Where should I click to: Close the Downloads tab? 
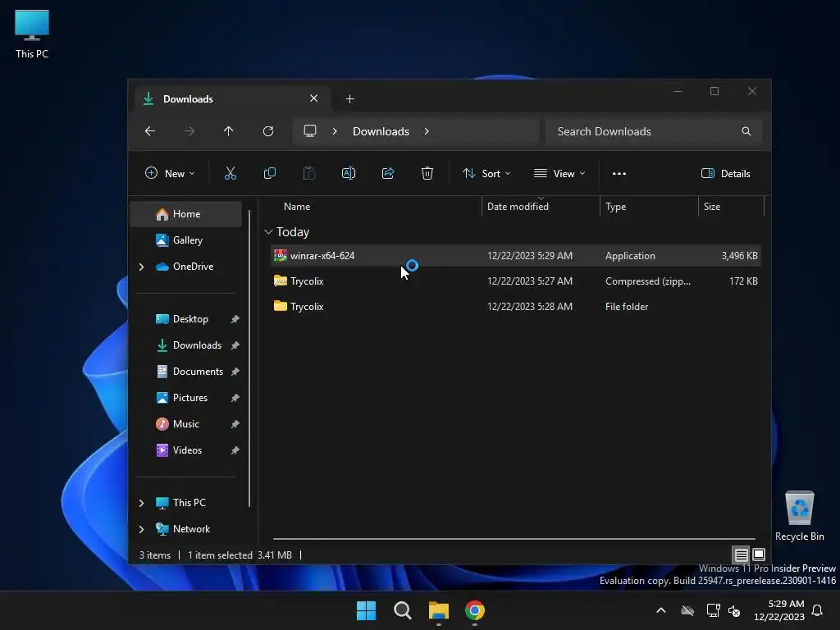point(314,98)
